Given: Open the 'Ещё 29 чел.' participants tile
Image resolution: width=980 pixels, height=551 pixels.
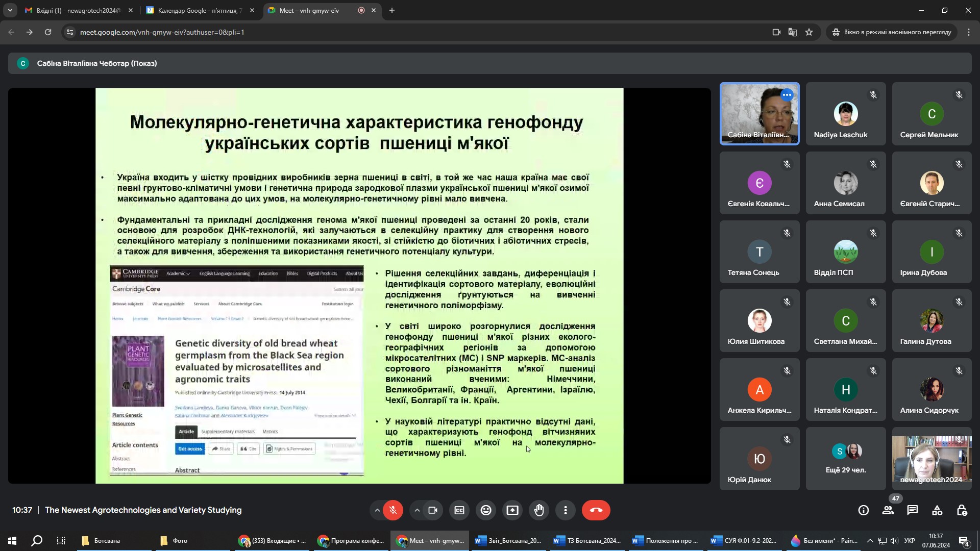Looking at the screenshot, I should (846, 458).
